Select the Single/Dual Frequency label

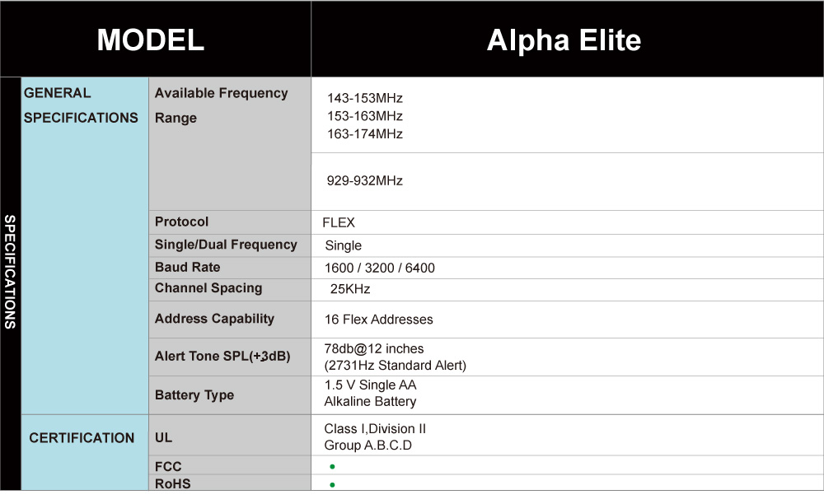226,245
